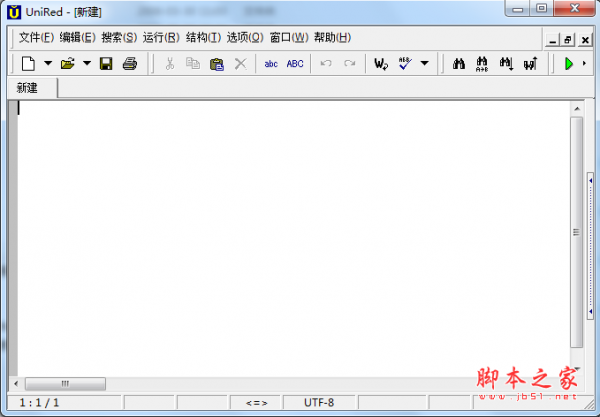
Task: Open the 运行(R) menu
Action: 161,37
